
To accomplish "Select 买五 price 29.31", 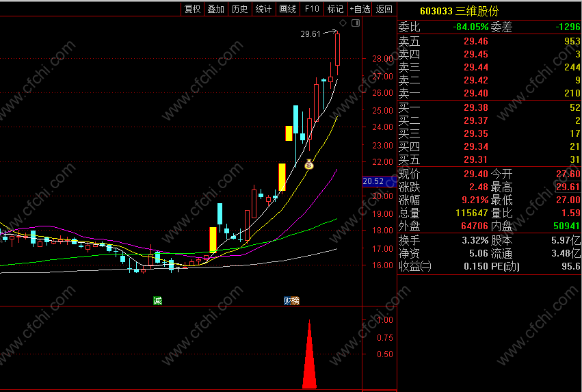I will pos(476,159).
